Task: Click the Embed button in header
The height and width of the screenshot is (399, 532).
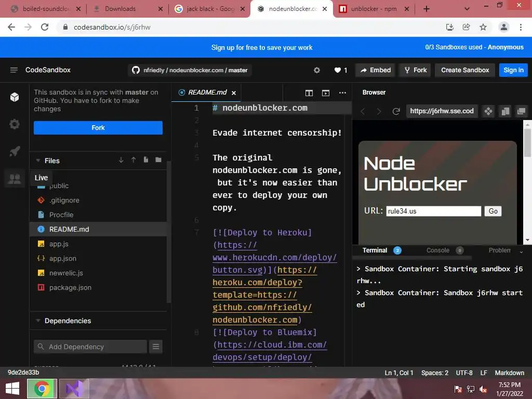Action: (x=375, y=70)
